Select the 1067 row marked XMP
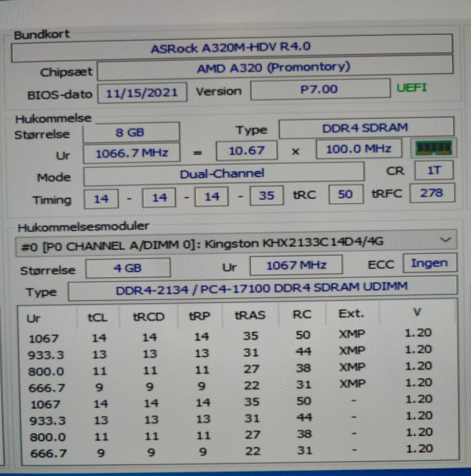Screen dimensions: 471x476 230,336
